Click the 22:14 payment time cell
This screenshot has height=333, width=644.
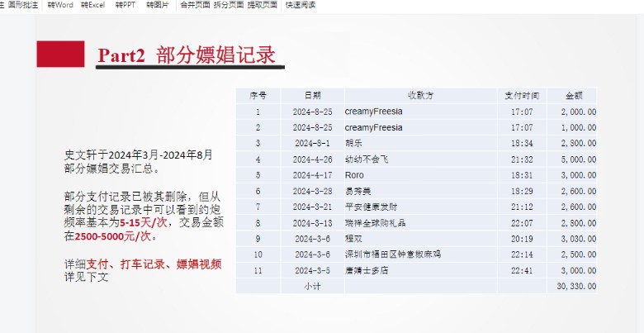(522, 255)
